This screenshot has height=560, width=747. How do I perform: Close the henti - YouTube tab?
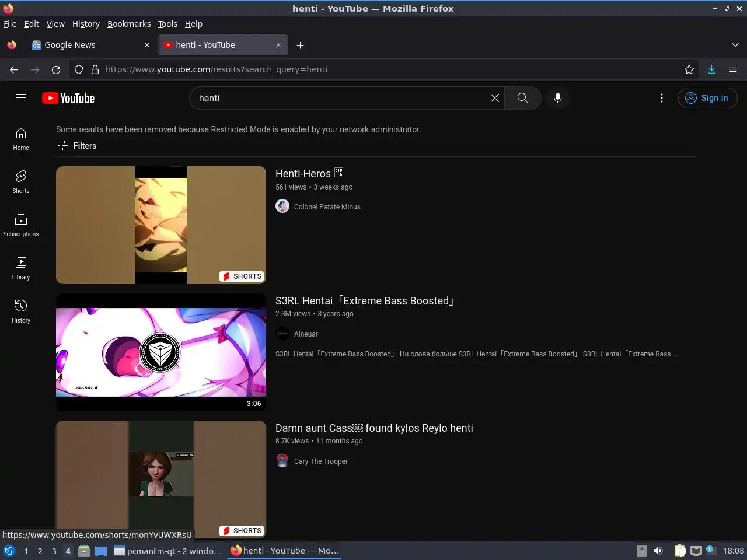coord(278,45)
